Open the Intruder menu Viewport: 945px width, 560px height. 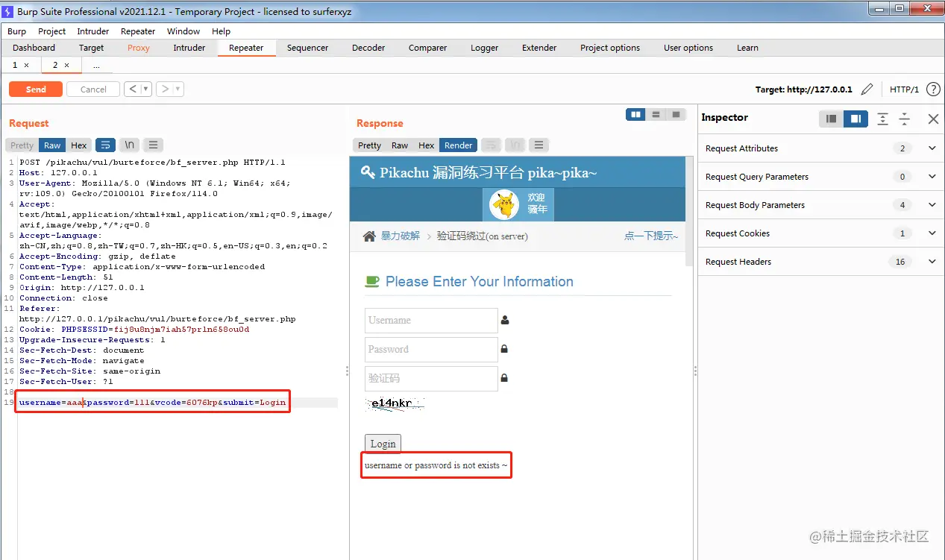coord(93,31)
